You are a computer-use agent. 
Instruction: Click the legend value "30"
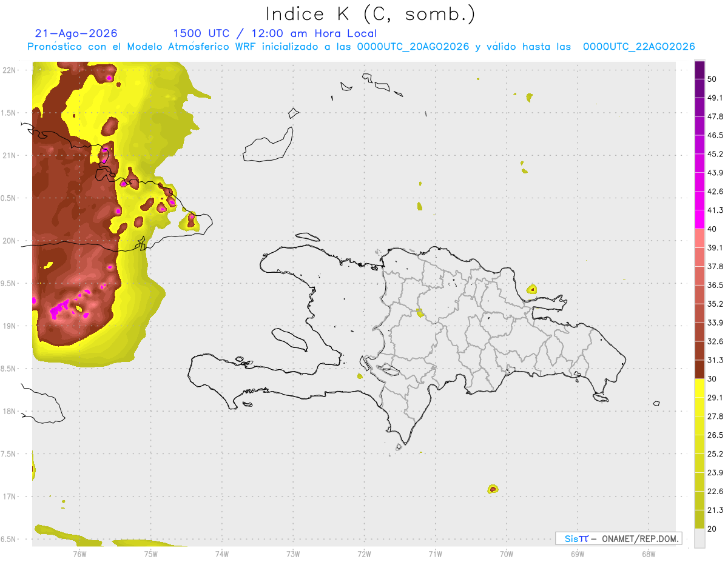[x=712, y=378]
